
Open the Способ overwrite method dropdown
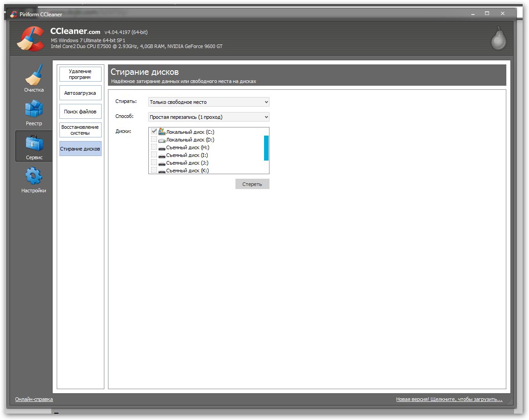pos(209,117)
